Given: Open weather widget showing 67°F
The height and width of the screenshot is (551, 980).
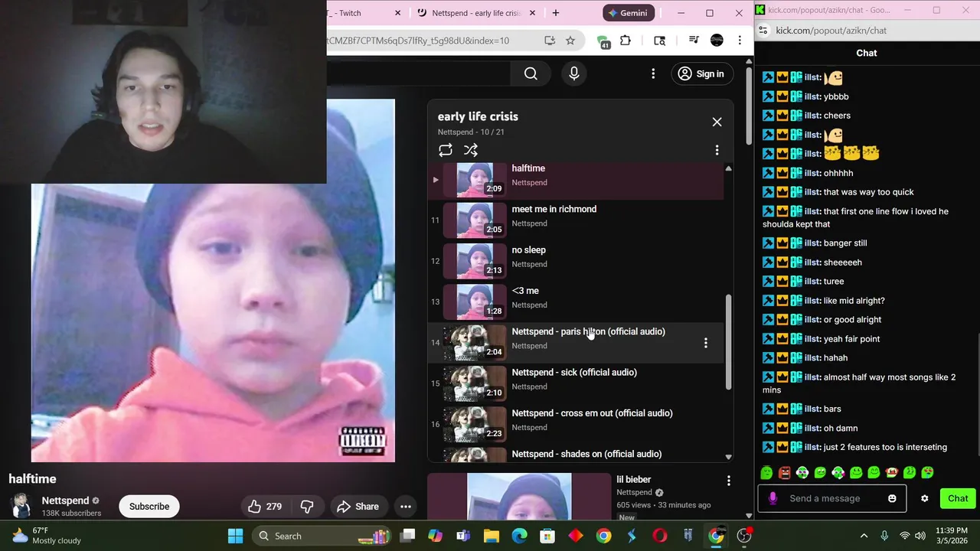Looking at the screenshot, I should coord(47,536).
